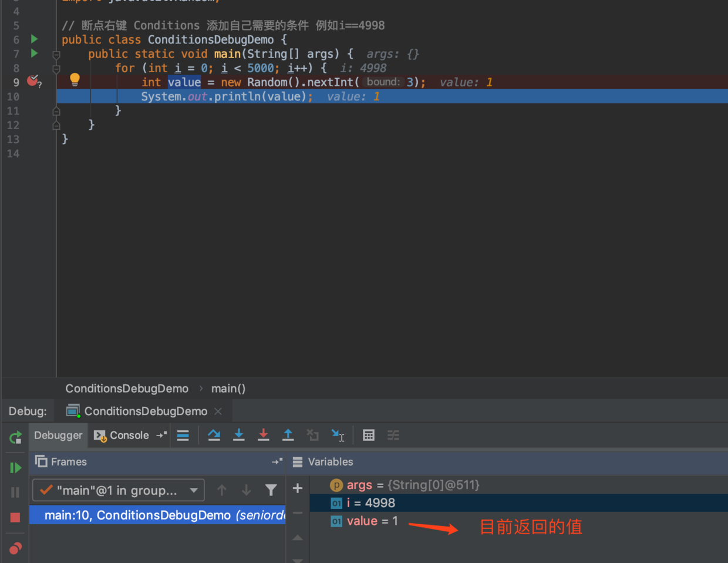This screenshot has height=563, width=728.
Task: Click the frames filter funnel icon
Action: [271, 490]
